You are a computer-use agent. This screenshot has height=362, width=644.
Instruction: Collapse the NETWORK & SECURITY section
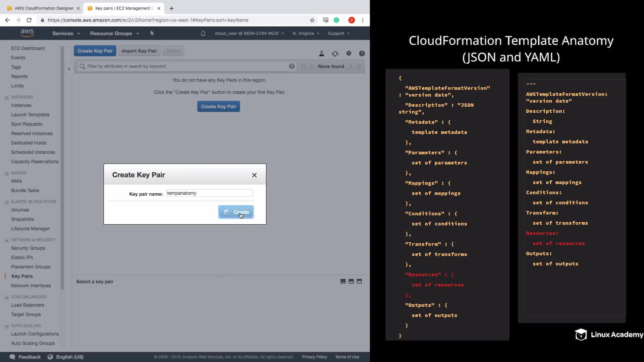pos(6,240)
